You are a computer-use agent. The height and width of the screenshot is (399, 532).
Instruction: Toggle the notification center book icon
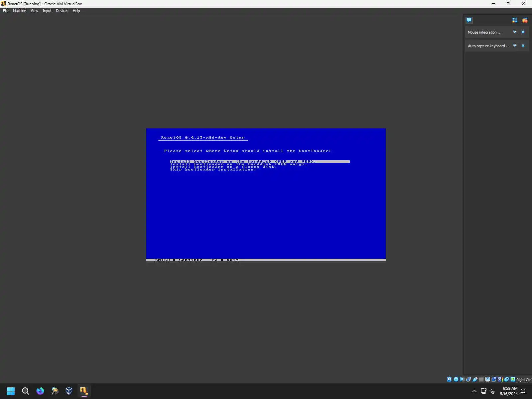pos(469,20)
